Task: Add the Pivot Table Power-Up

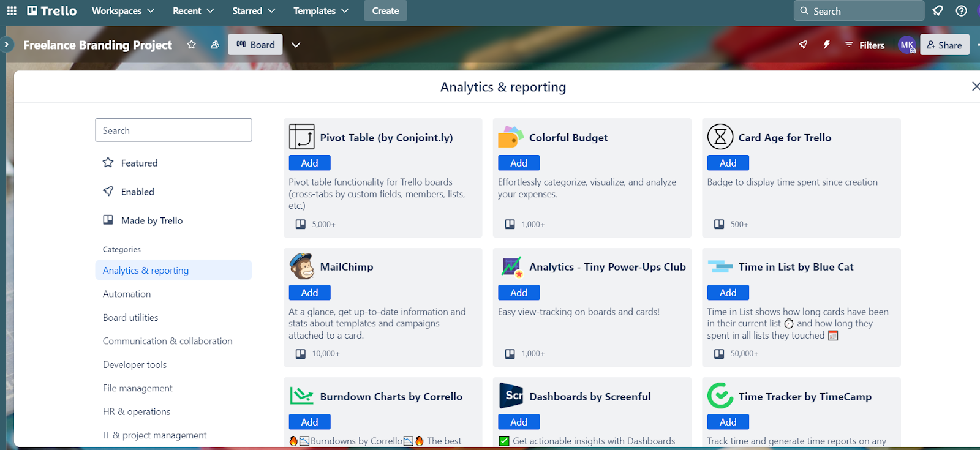Action: tap(309, 163)
